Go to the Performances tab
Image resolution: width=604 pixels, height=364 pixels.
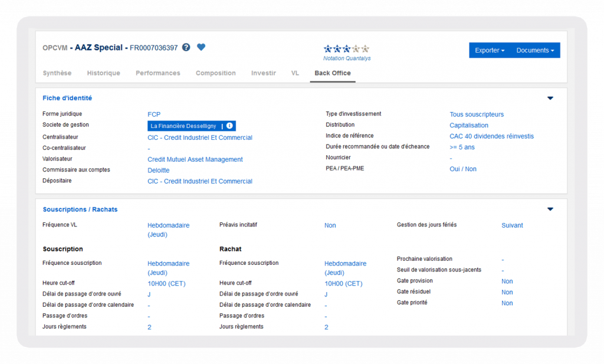158,73
